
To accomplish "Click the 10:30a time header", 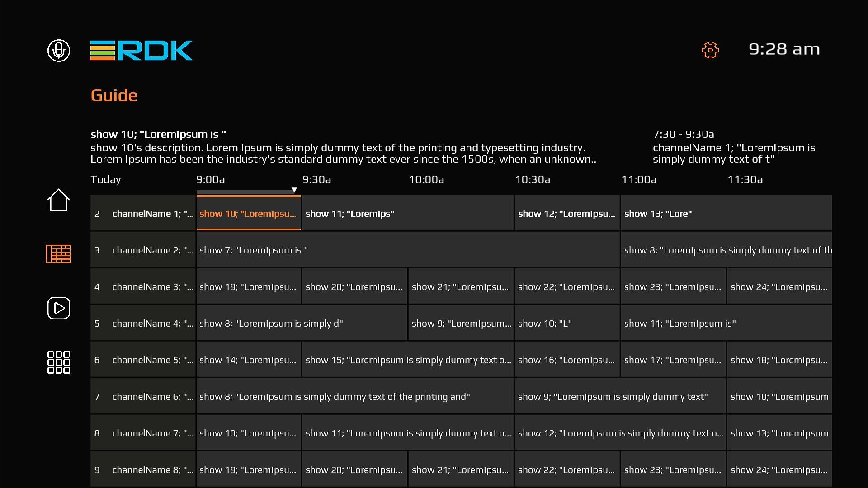I will click(533, 179).
